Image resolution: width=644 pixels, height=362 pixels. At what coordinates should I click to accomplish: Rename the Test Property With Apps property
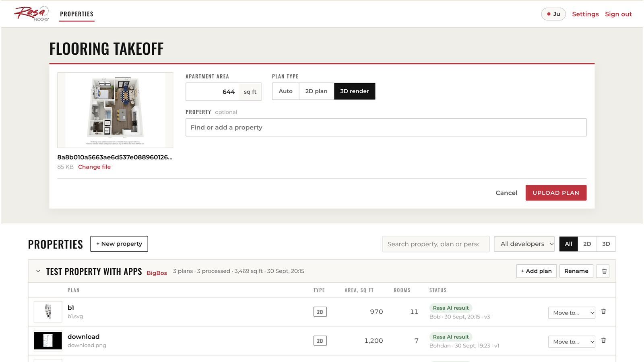(576, 271)
